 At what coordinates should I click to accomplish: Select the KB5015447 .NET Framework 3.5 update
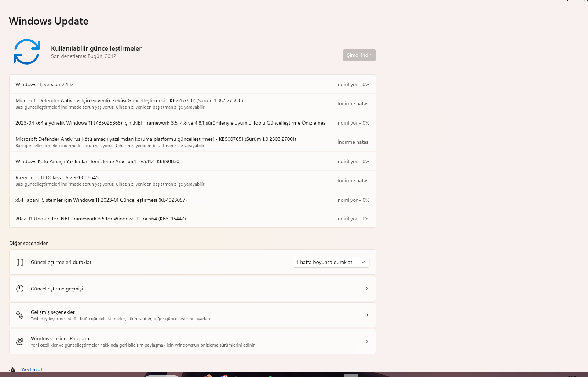click(193, 219)
